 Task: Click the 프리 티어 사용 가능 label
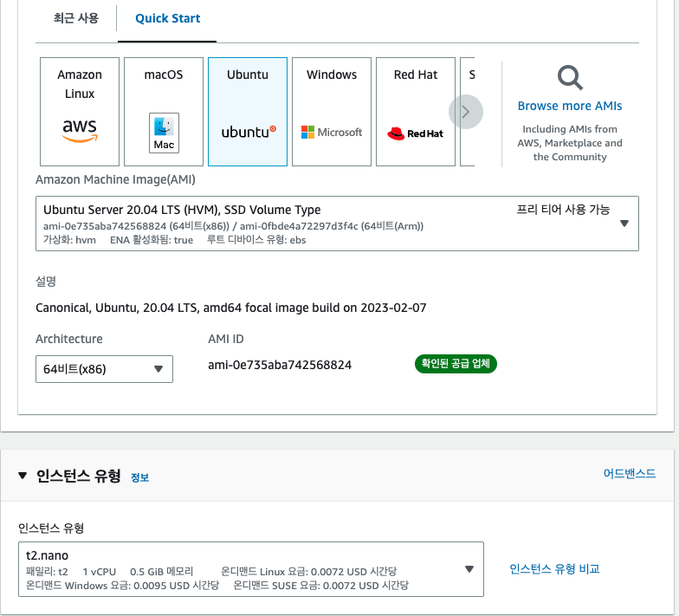563,210
